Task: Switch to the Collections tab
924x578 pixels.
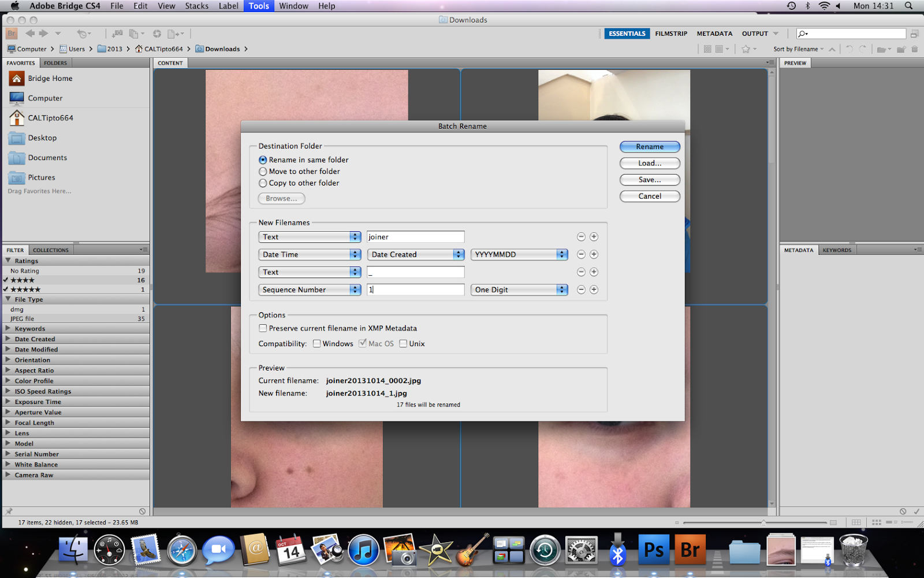Action: (51, 250)
